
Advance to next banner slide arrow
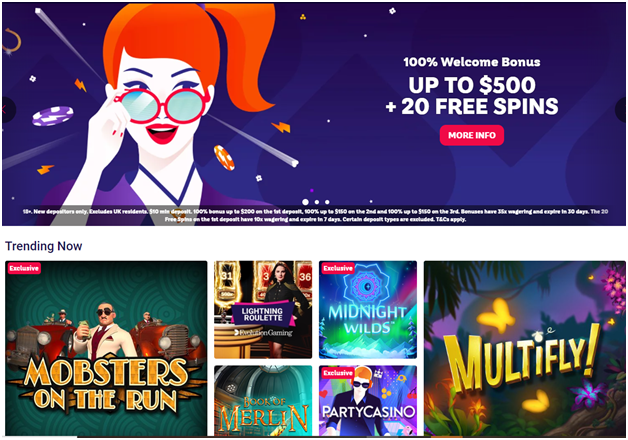(x=620, y=109)
